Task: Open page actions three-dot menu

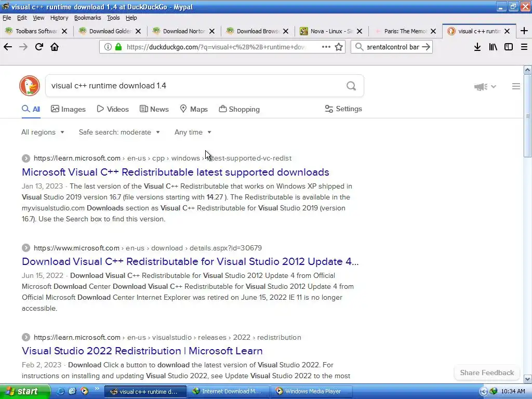Action: (x=326, y=47)
